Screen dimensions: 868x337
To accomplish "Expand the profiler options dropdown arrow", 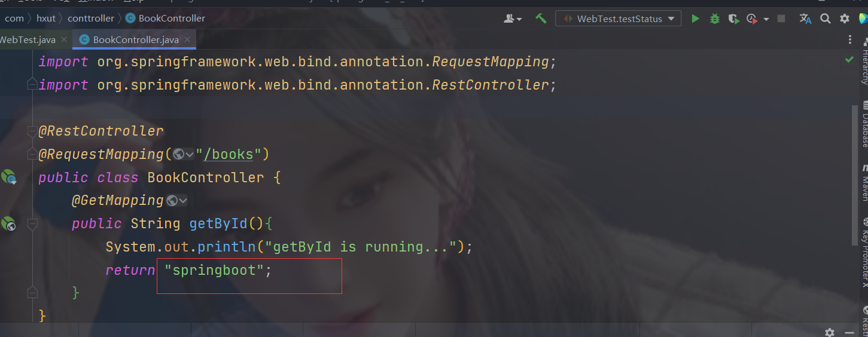I will point(766,19).
